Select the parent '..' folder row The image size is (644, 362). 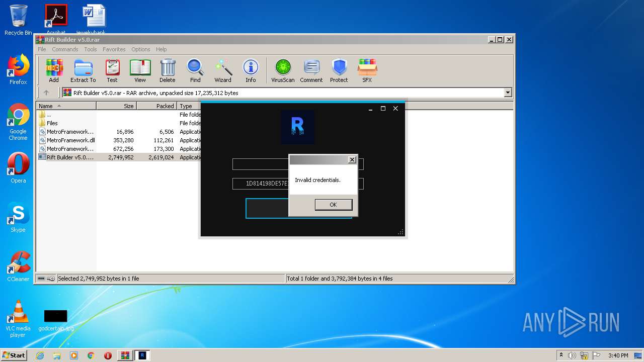coord(119,115)
